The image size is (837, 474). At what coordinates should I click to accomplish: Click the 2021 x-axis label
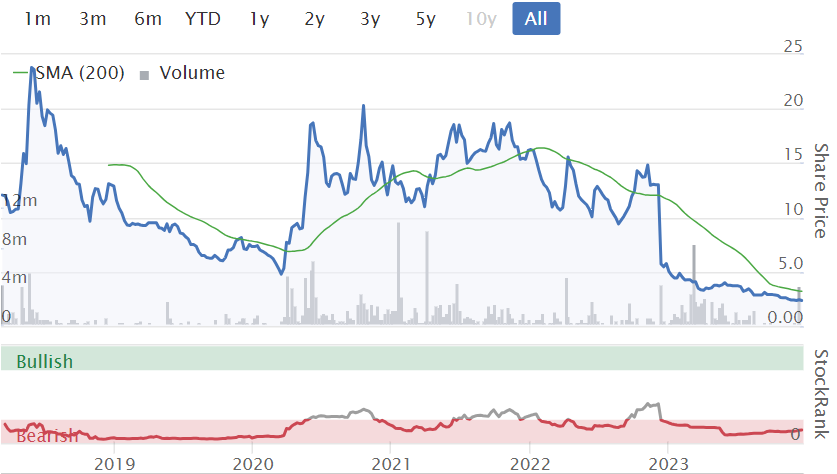tap(391, 463)
